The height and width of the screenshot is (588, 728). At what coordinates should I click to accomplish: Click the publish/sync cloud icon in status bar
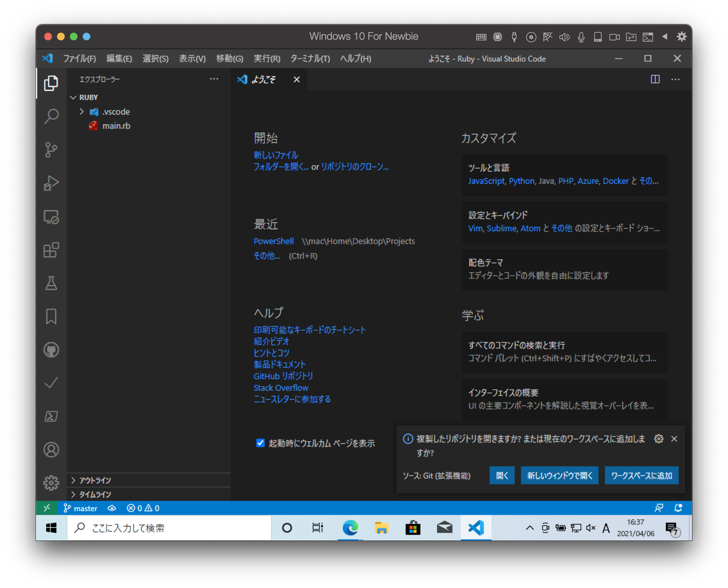point(112,508)
